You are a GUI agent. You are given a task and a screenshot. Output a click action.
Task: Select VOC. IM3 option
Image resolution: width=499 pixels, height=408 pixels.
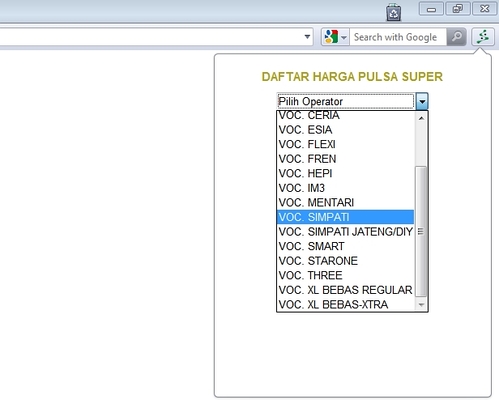click(345, 188)
